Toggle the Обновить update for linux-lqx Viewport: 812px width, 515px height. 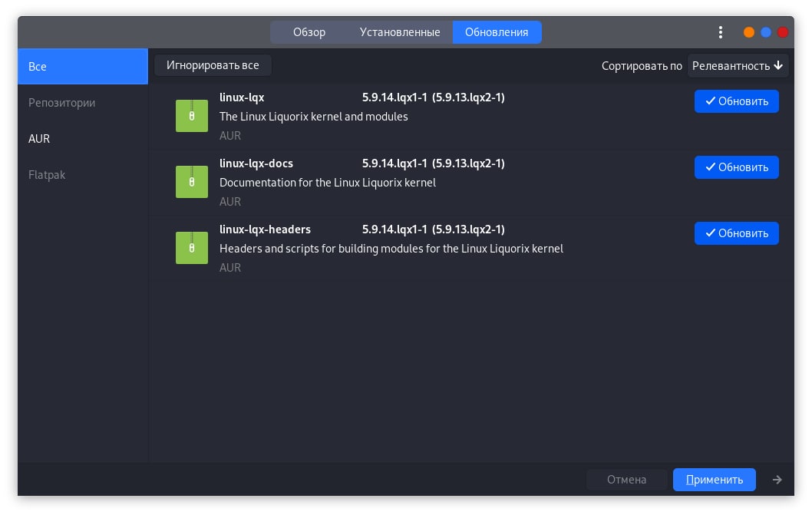click(736, 101)
